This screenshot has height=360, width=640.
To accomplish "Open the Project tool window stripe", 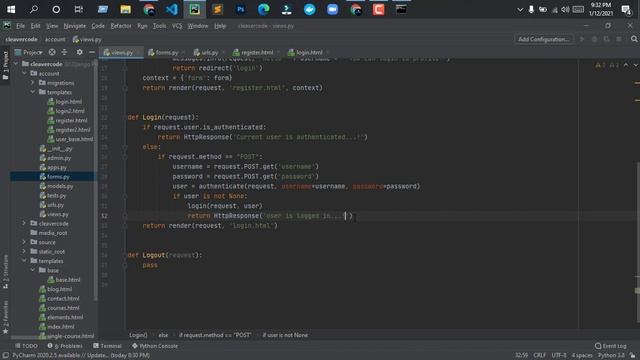I will click(x=5, y=65).
